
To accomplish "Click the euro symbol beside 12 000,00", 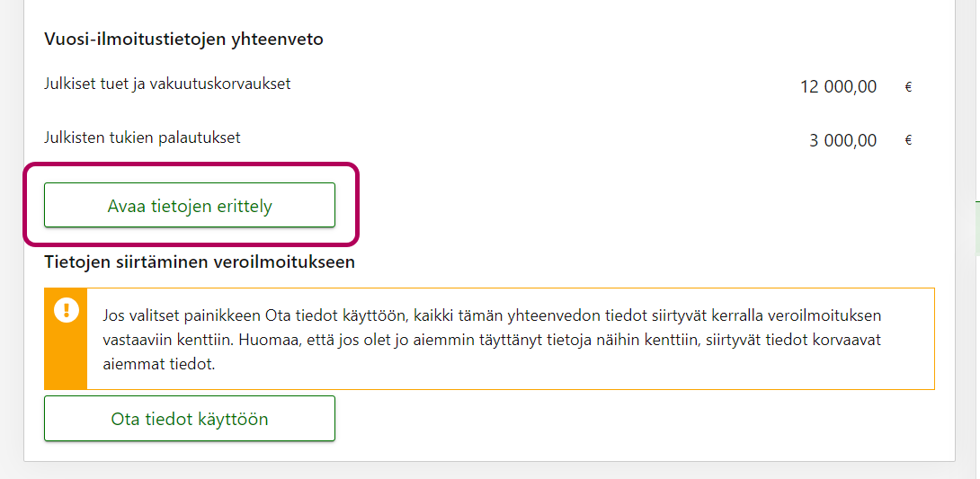I will [x=908, y=87].
